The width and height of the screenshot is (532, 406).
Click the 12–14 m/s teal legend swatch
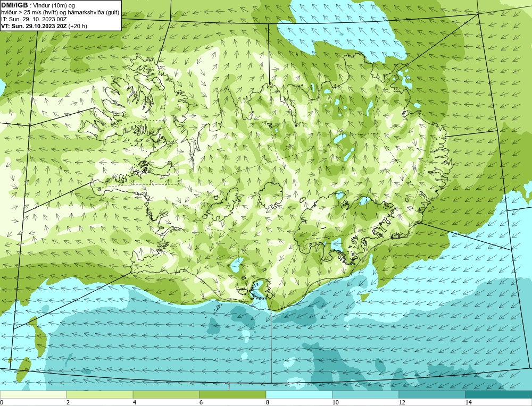[x=432, y=394]
